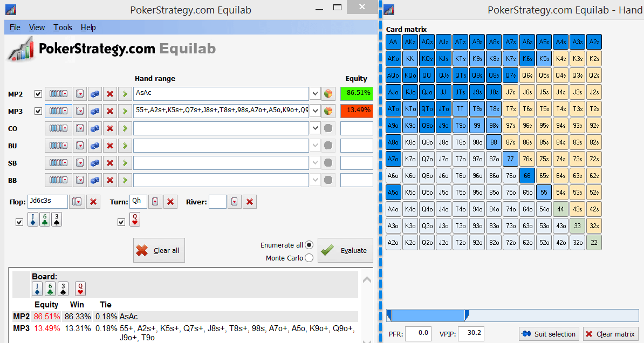Open the pie chart for MP2 equity
This screenshot has height=343, width=644.
click(328, 94)
